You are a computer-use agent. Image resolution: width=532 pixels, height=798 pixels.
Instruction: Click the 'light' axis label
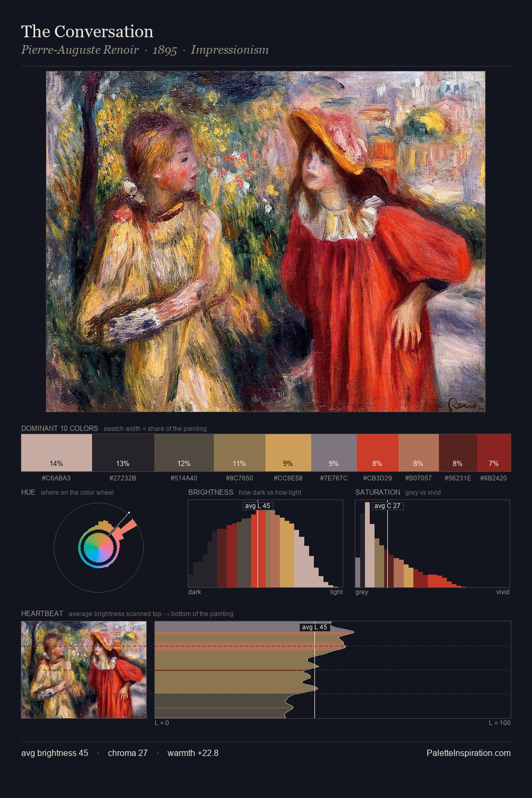(337, 592)
